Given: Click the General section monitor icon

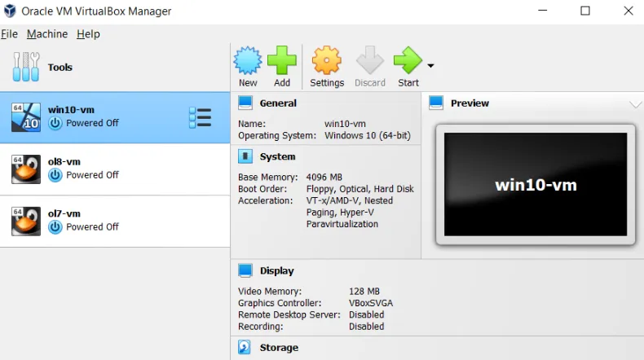Looking at the screenshot, I should [245, 103].
